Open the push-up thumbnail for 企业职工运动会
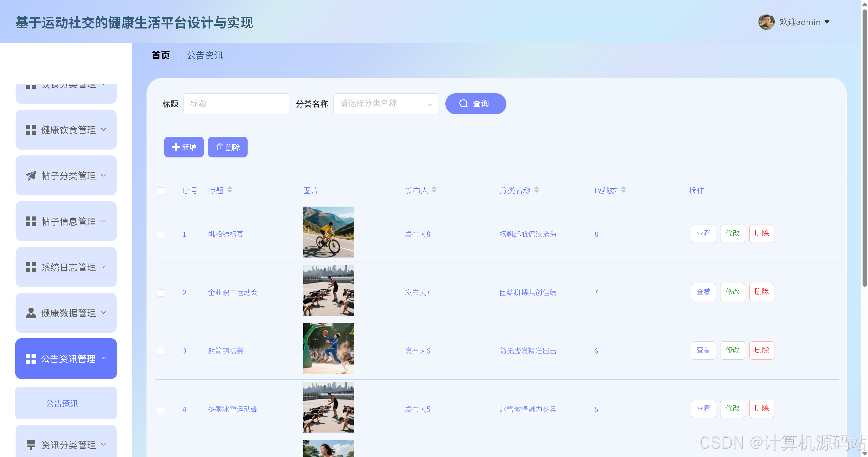Screen dimensions: 868x457 pyautogui.click(x=328, y=290)
